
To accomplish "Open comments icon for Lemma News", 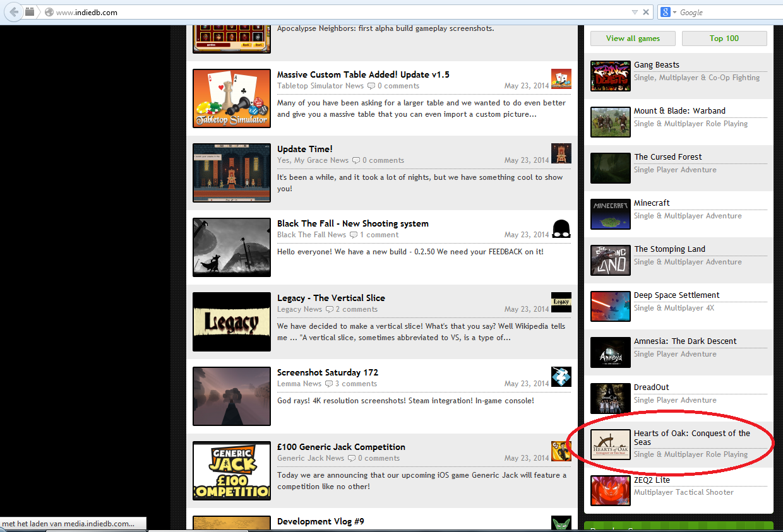I will click(x=328, y=384).
